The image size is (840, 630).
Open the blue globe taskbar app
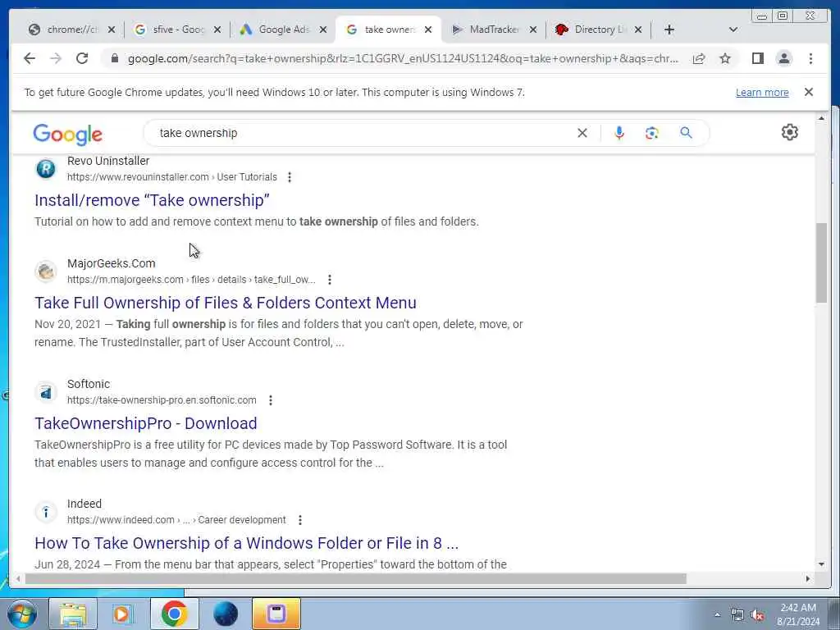[x=225, y=614]
